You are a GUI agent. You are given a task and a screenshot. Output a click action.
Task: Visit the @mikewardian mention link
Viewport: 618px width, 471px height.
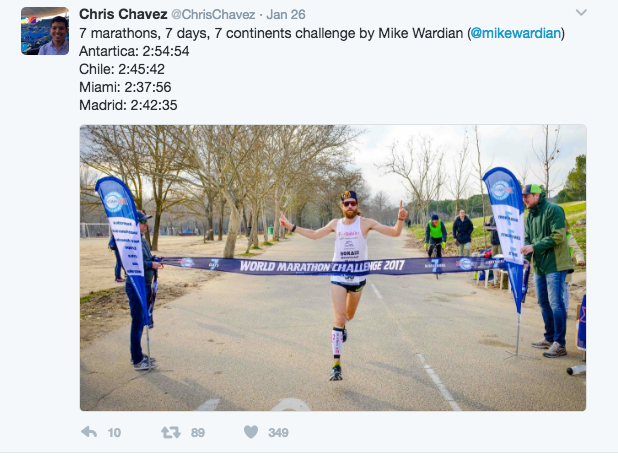516,33
